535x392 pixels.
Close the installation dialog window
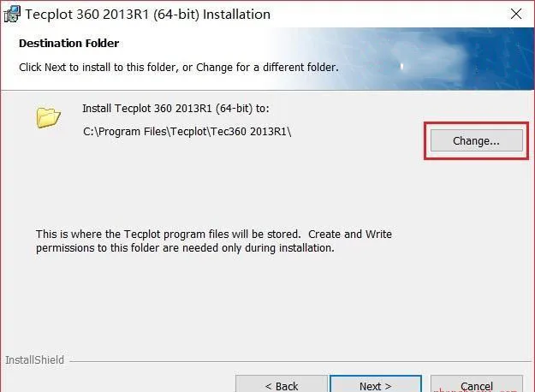pos(516,14)
